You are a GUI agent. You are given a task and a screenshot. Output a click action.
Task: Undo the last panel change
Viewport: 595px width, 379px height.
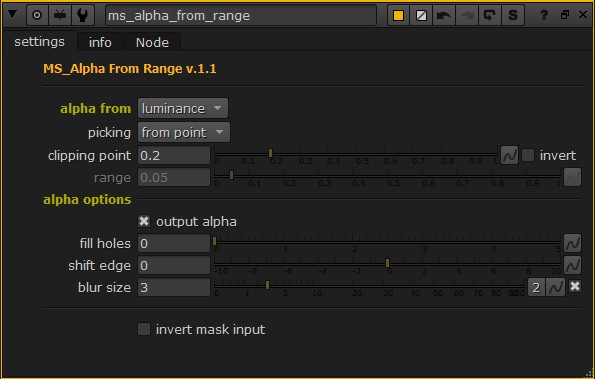click(x=444, y=15)
